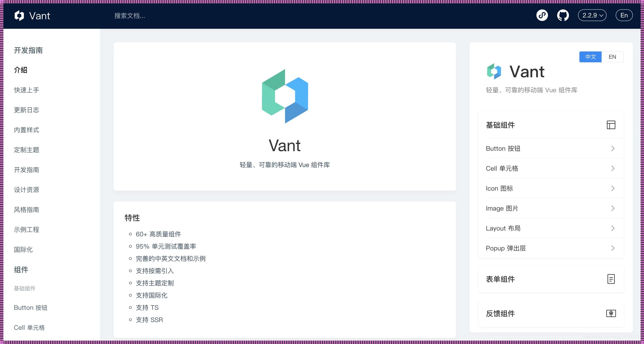Open the mini program link icon
This screenshot has width=644, height=344.
[x=542, y=15]
